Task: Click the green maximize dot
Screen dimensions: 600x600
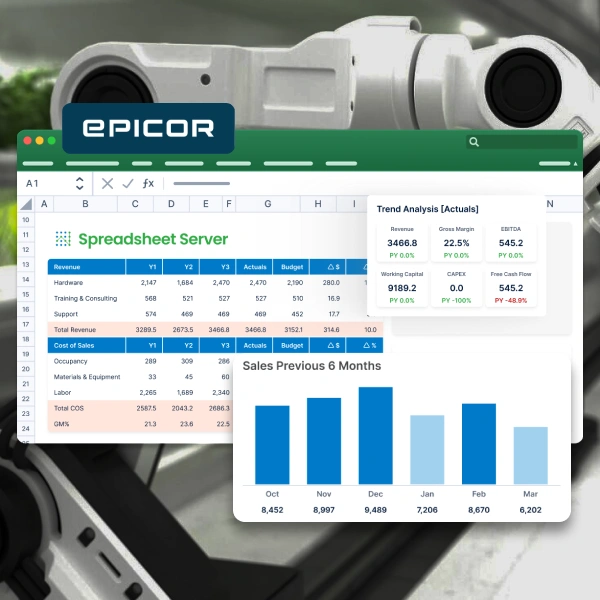Action: point(52,141)
